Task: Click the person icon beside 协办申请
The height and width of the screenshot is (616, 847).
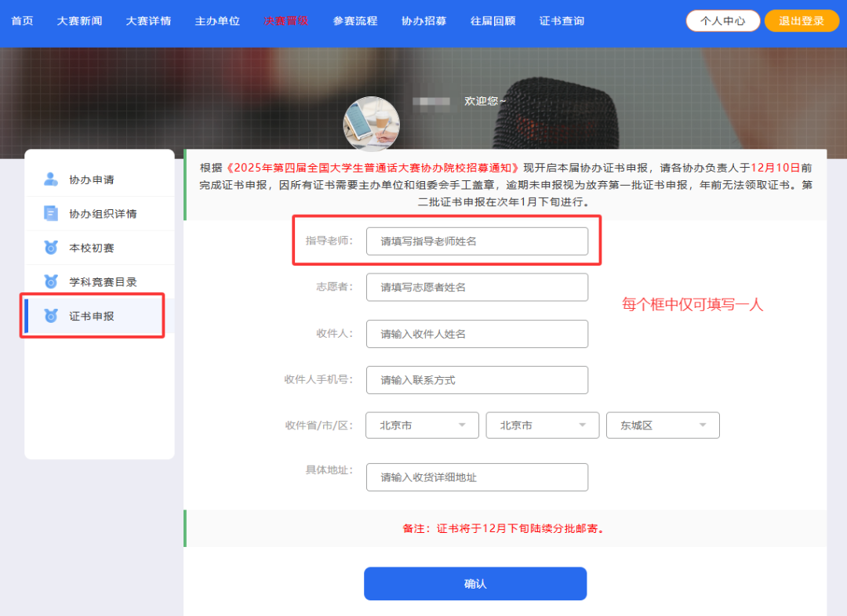Action: [x=51, y=179]
